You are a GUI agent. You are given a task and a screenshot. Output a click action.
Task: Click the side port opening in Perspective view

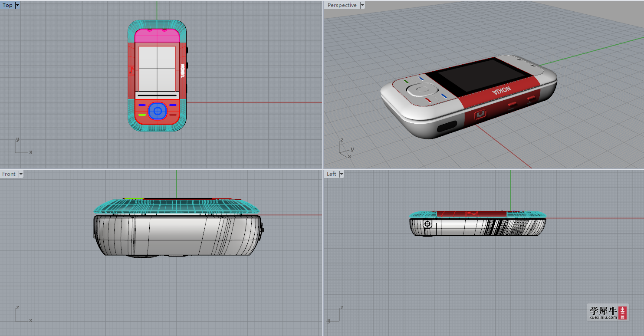pos(447,126)
